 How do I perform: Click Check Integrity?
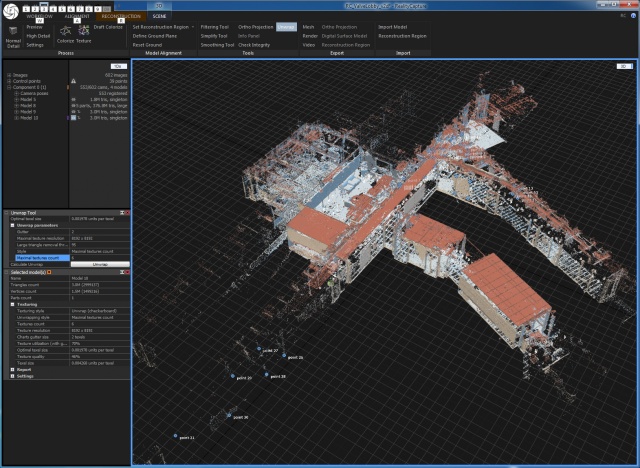[254, 45]
